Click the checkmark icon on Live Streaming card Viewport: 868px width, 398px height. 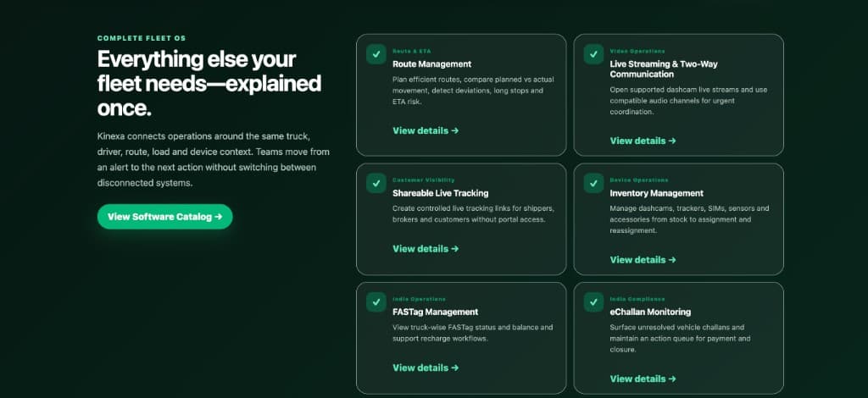pyautogui.click(x=593, y=54)
